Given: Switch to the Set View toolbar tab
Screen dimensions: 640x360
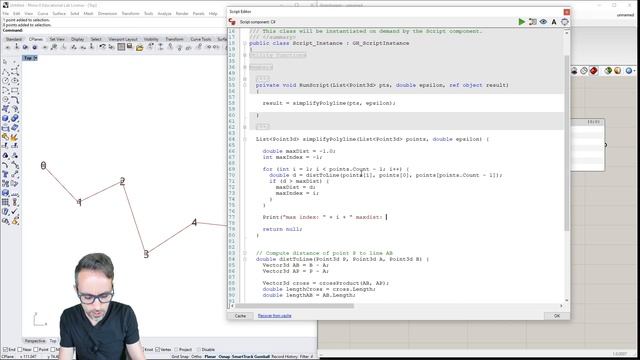Looking at the screenshot, I should tap(57, 39).
